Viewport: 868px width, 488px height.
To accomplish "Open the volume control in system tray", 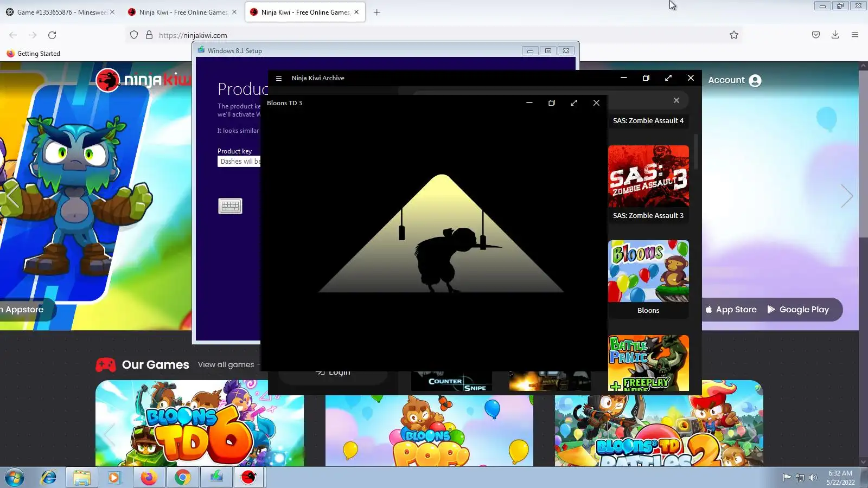I will click(x=813, y=478).
